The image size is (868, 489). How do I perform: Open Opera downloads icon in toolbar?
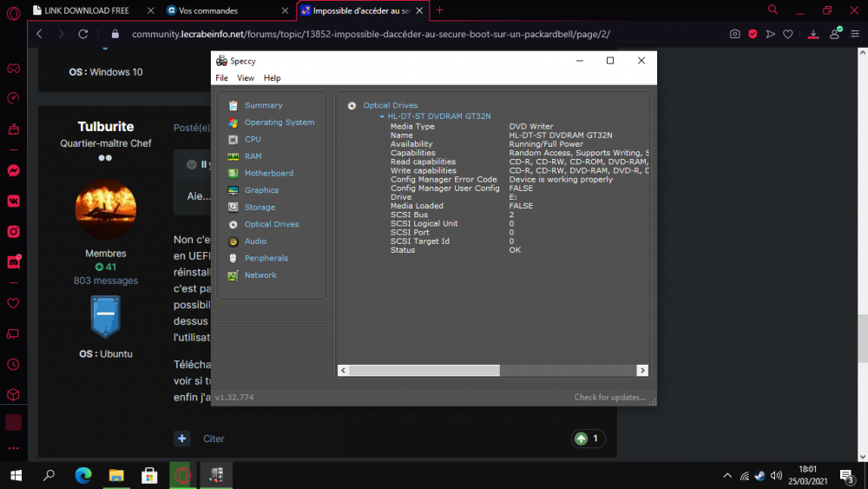click(x=813, y=34)
